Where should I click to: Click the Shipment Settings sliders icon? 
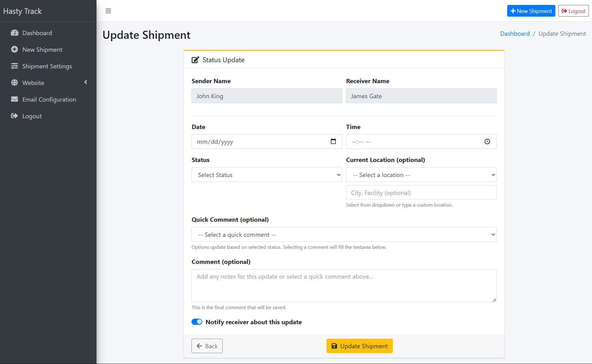click(14, 66)
